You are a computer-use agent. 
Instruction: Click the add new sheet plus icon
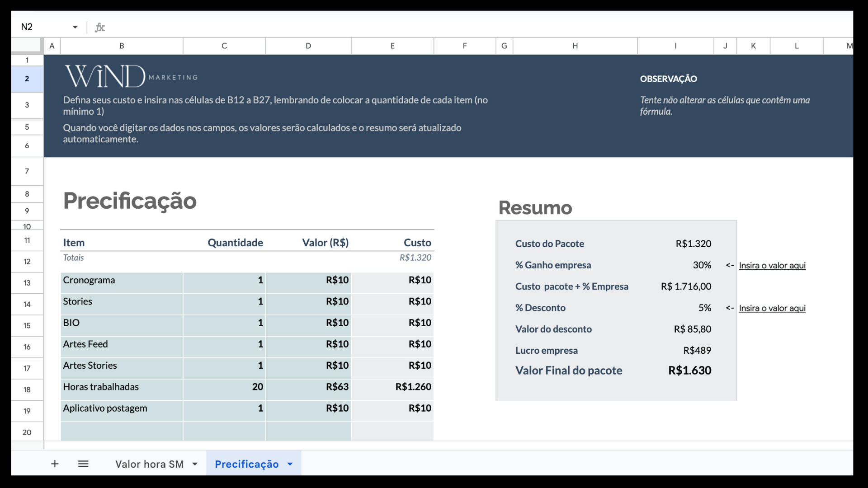(x=55, y=464)
